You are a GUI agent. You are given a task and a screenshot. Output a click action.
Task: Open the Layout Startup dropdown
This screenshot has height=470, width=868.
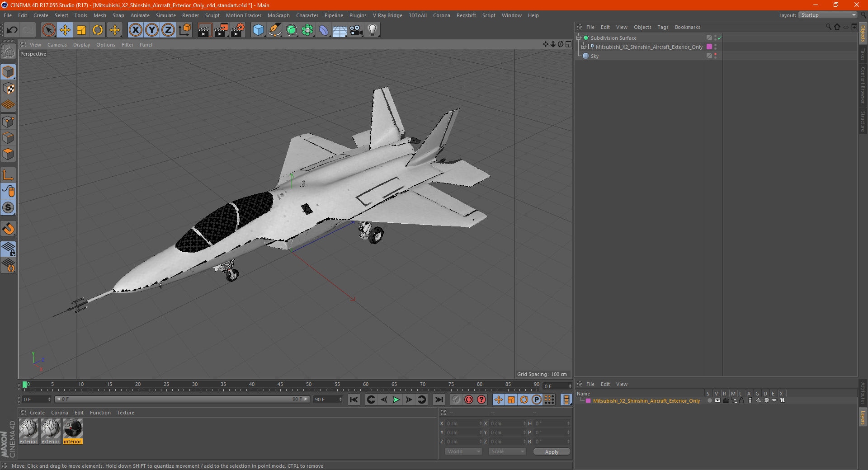[828, 15]
